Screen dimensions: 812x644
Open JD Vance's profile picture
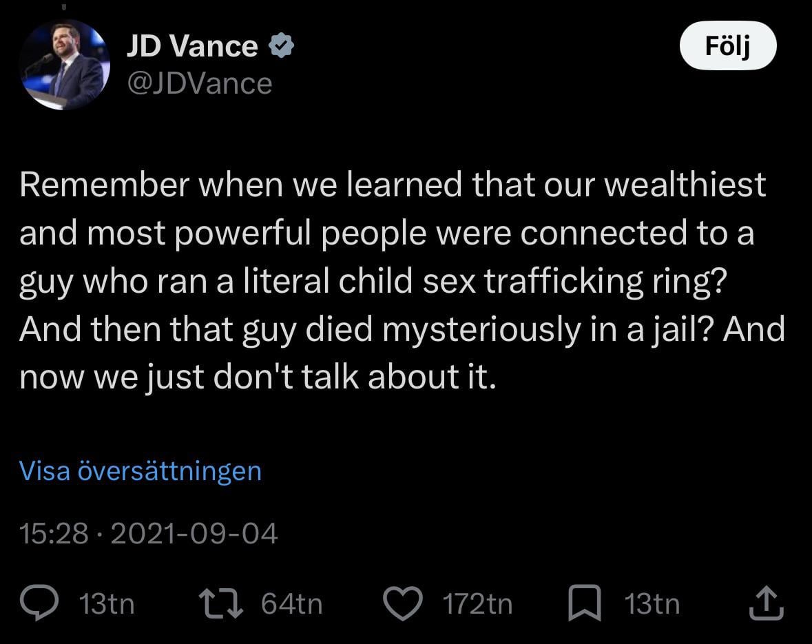pyautogui.click(x=65, y=64)
